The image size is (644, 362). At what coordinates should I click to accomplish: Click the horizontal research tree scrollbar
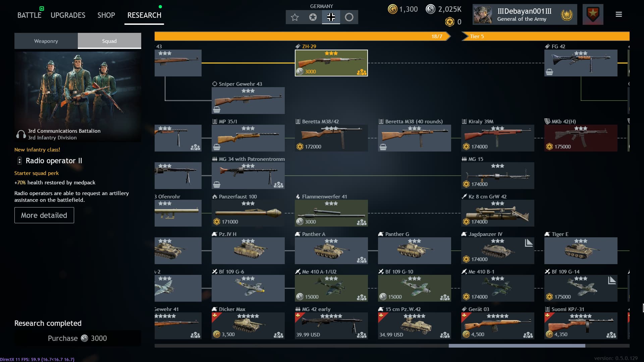[517, 346]
